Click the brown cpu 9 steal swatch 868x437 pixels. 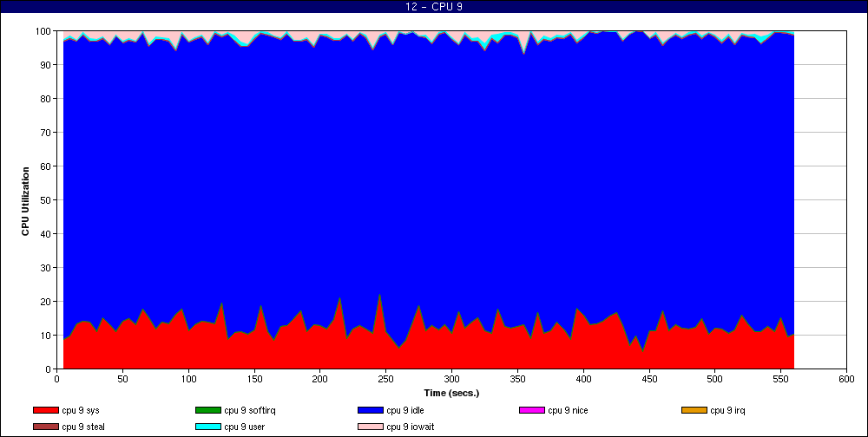(46, 427)
